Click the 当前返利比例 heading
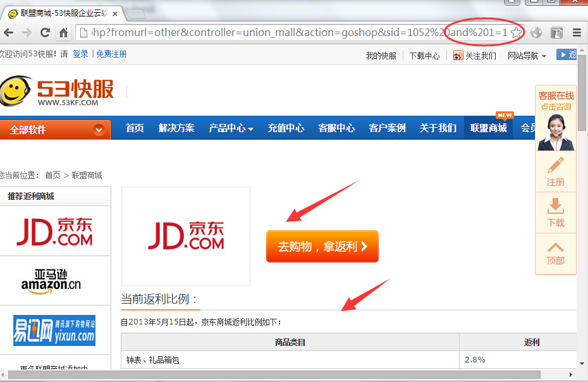Viewport: 588px width, 382px height. point(159,299)
